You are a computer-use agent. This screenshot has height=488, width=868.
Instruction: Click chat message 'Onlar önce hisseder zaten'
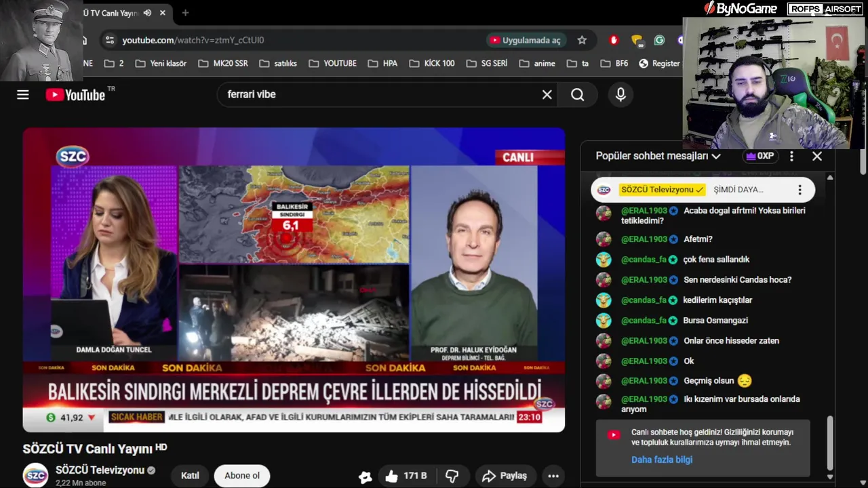[731, 340]
